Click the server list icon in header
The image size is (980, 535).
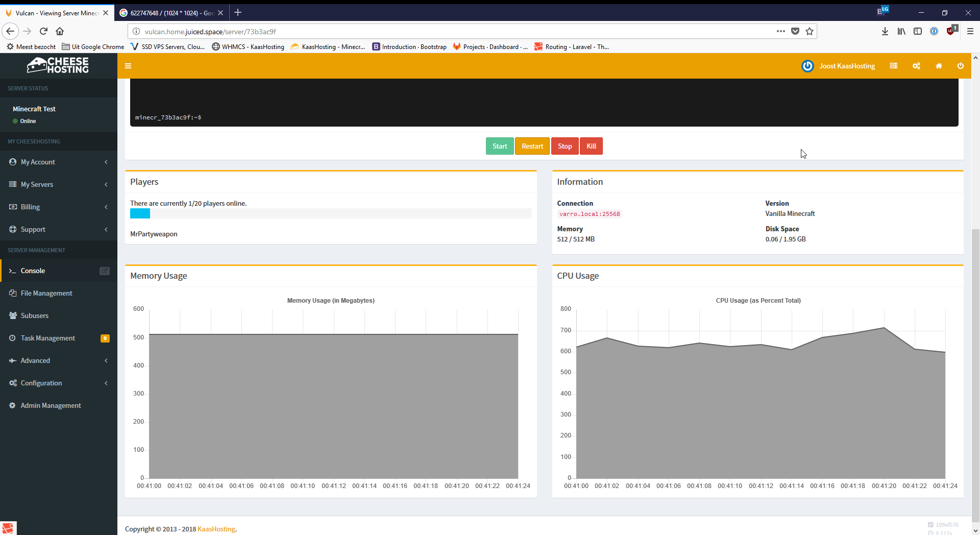point(893,66)
